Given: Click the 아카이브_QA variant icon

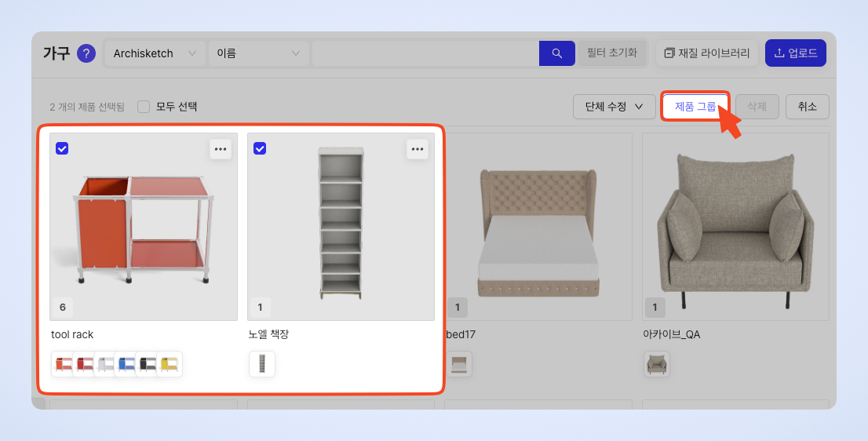Looking at the screenshot, I should coord(657,364).
